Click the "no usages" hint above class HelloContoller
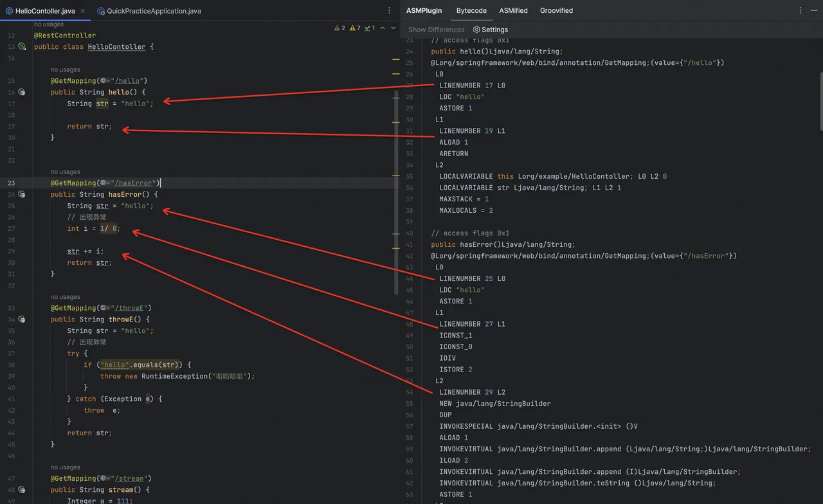Screen dimensions: 823x504 click(x=48, y=24)
